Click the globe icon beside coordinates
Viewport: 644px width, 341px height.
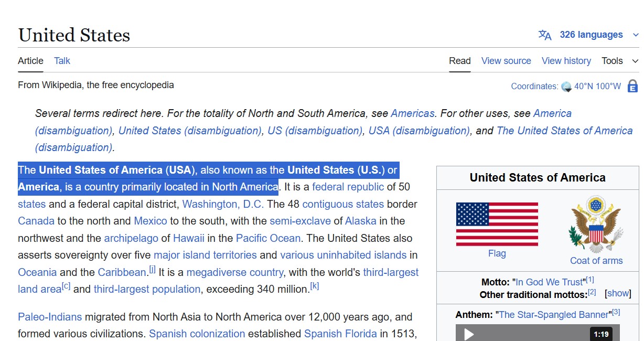click(x=566, y=87)
